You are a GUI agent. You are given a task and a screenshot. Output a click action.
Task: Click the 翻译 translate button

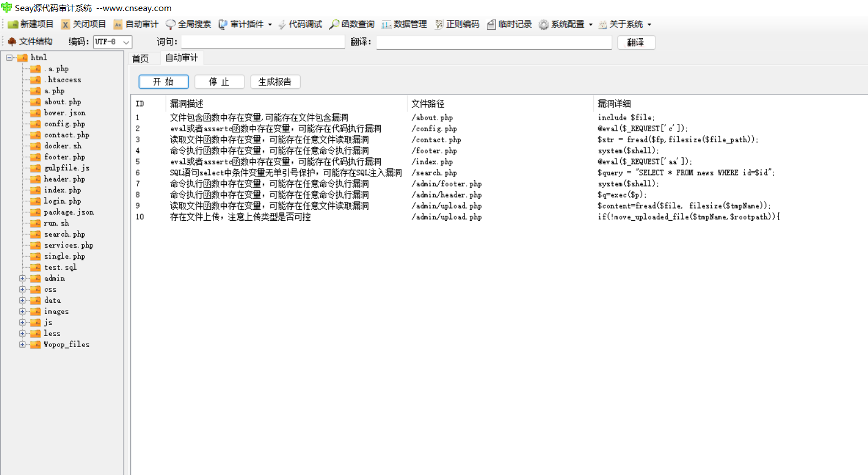(636, 42)
